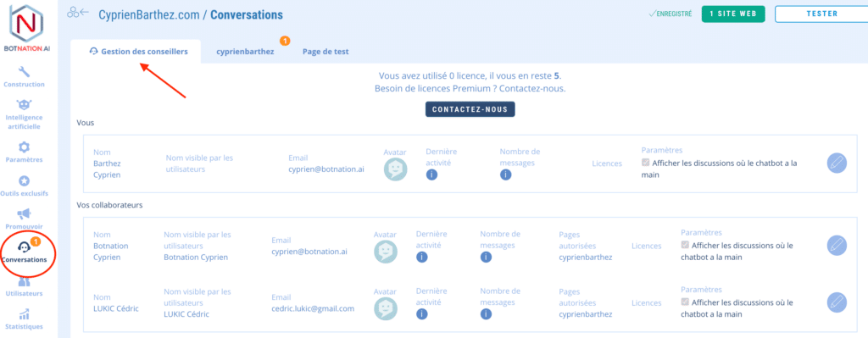Open the Paramètres gear icon
The width and height of the screenshot is (868, 338).
pos(24,147)
